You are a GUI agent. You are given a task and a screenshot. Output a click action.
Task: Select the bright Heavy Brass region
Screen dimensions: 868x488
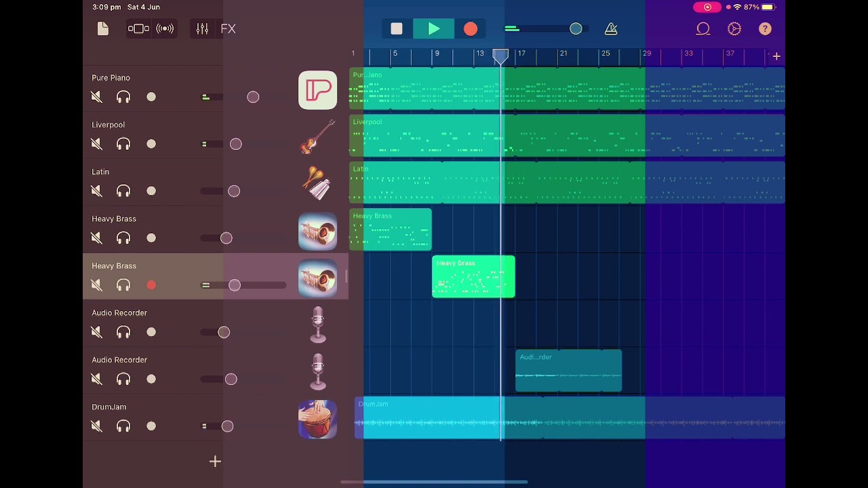[x=473, y=277]
